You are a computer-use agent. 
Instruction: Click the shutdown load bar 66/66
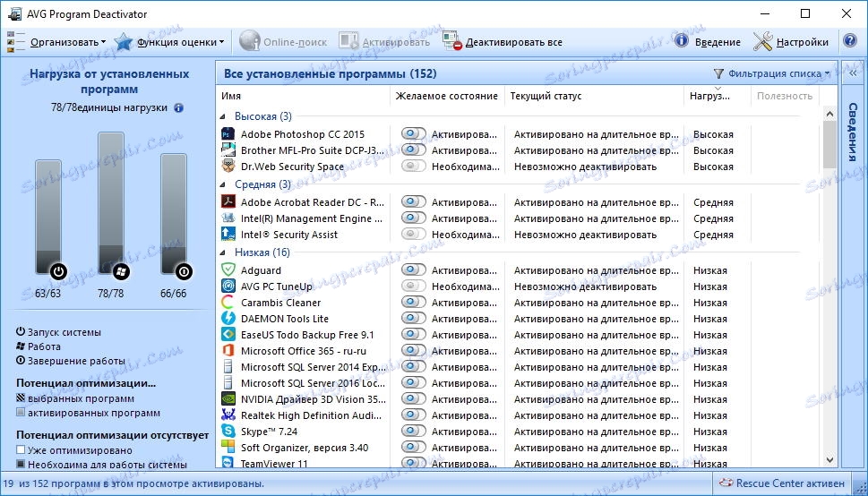pos(174,214)
